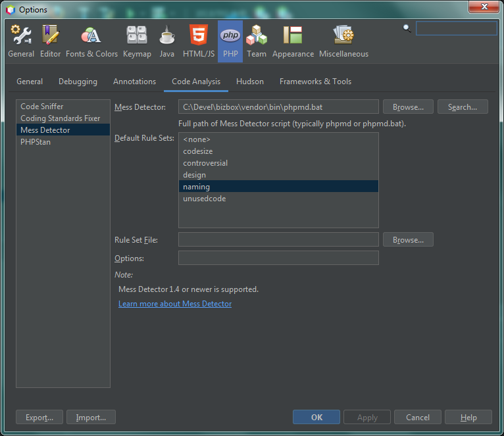This screenshot has width=504, height=436.
Task: Click the Rule Set File field
Action: tap(278, 239)
